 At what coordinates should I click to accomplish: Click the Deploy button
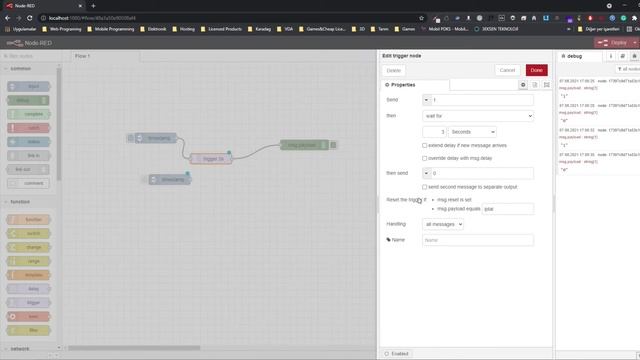(613, 42)
